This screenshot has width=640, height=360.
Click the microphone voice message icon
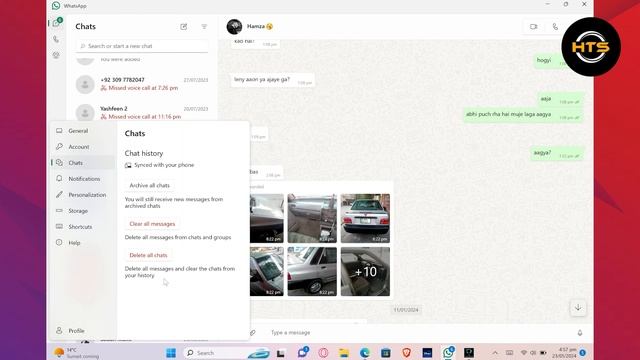(580, 333)
